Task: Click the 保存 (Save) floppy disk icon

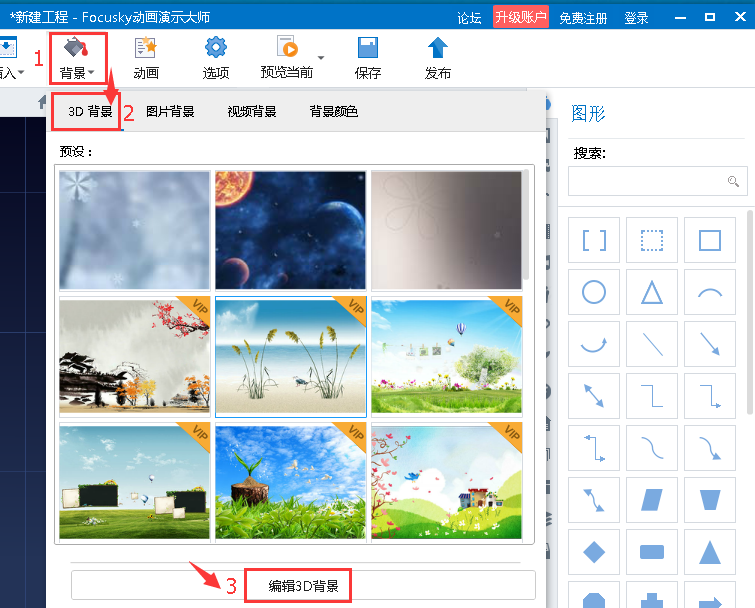Action: coord(368,57)
